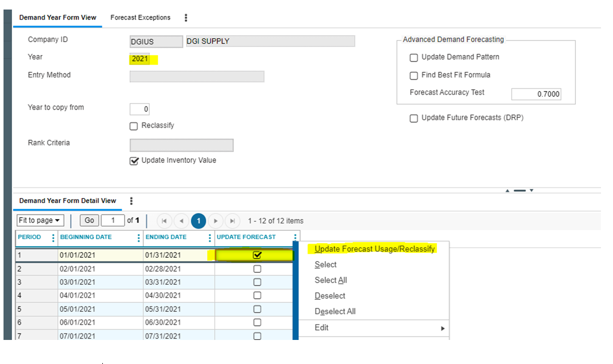Open kebab menu beside Forecast Exceptions tab
This screenshot has width=613, height=364.
point(186,18)
